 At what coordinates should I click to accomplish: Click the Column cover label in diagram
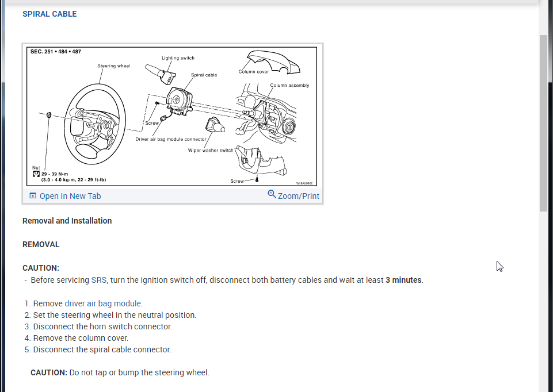point(254,71)
